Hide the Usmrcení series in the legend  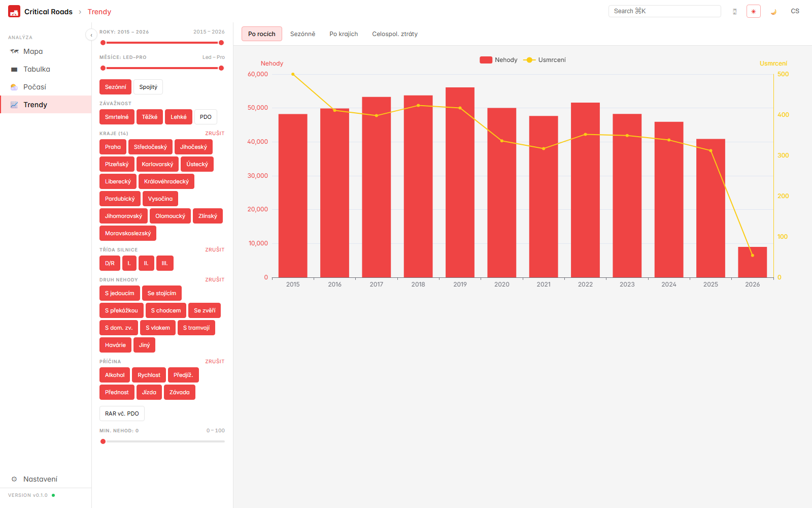(545, 60)
